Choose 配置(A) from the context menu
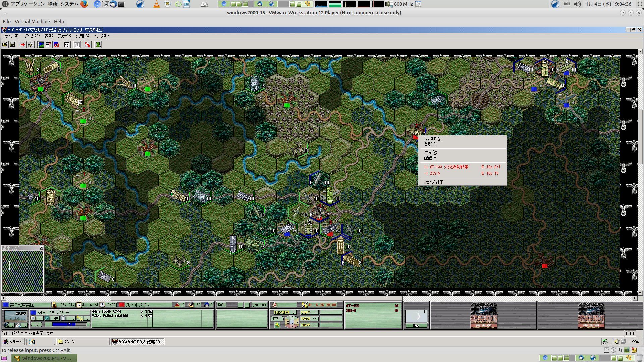This screenshot has width=644, height=362. tap(463, 158)
